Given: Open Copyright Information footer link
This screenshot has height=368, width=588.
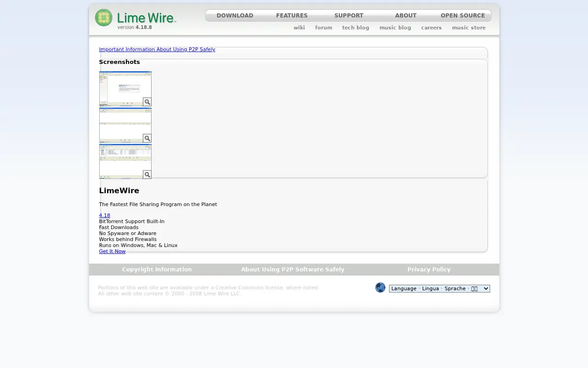Looking at the screenshot, I should pyautogui.click(x=157, y=270).
